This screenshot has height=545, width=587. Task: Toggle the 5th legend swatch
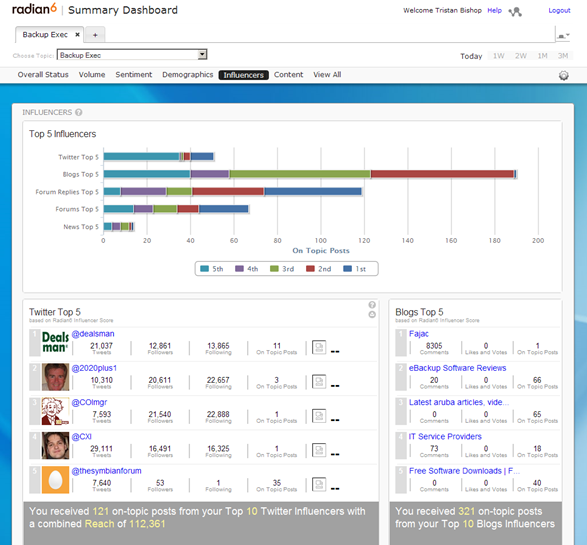pyautogui.click(x=204, y=268)
